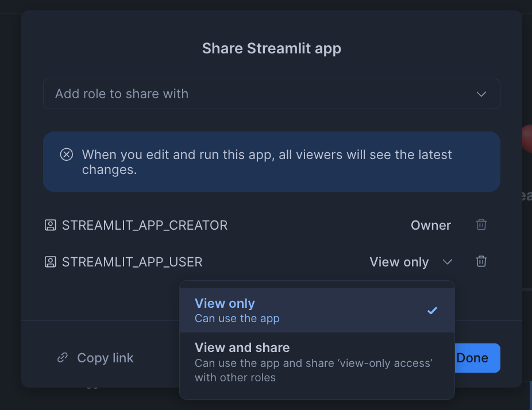The height and width of the screenshot is (410, 532).
Task: Click the chain-link icon next to Copy link
Action: tap(62, 358)
